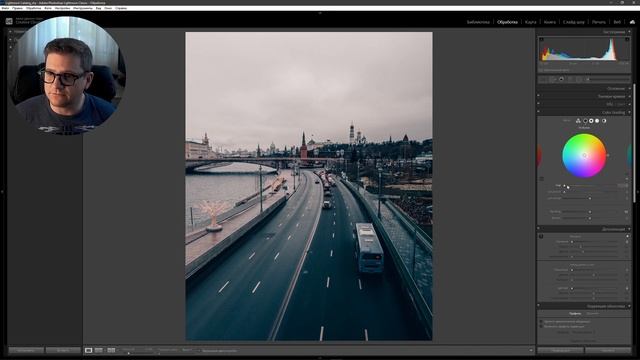Collapse the Коррекция объектива panel

[629, 306]
